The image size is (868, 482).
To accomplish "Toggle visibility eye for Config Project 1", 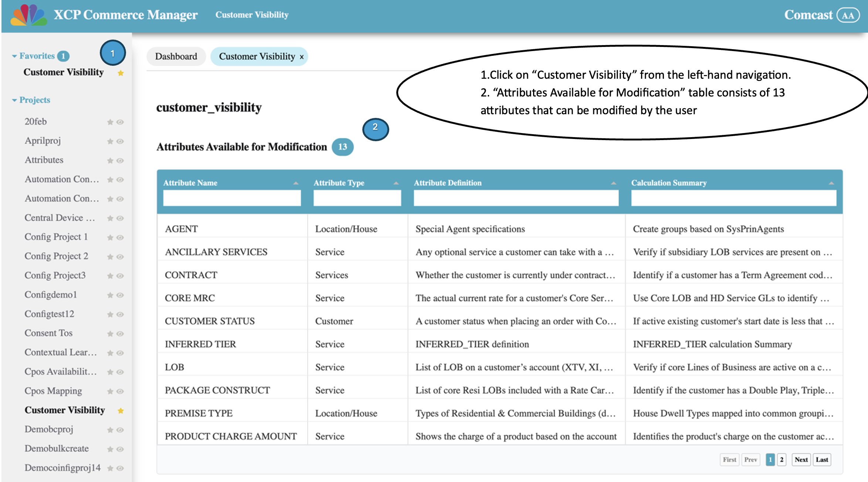I will point(120,237).
